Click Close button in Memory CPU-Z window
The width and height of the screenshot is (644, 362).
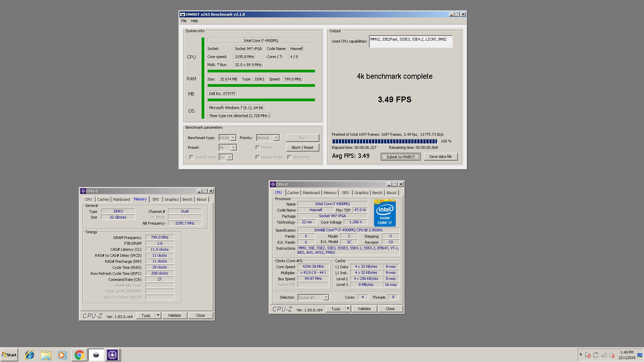200,315
